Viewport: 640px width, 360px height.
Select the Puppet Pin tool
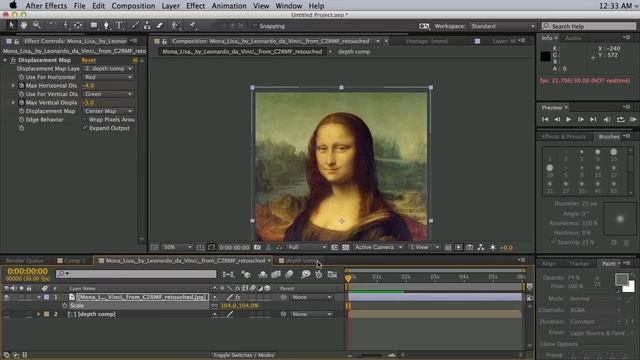192,25
